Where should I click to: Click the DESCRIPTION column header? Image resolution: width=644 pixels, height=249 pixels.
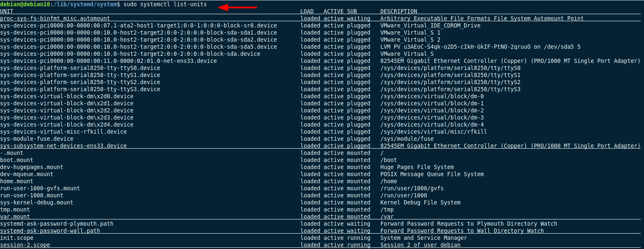click(x=399, y=11)
